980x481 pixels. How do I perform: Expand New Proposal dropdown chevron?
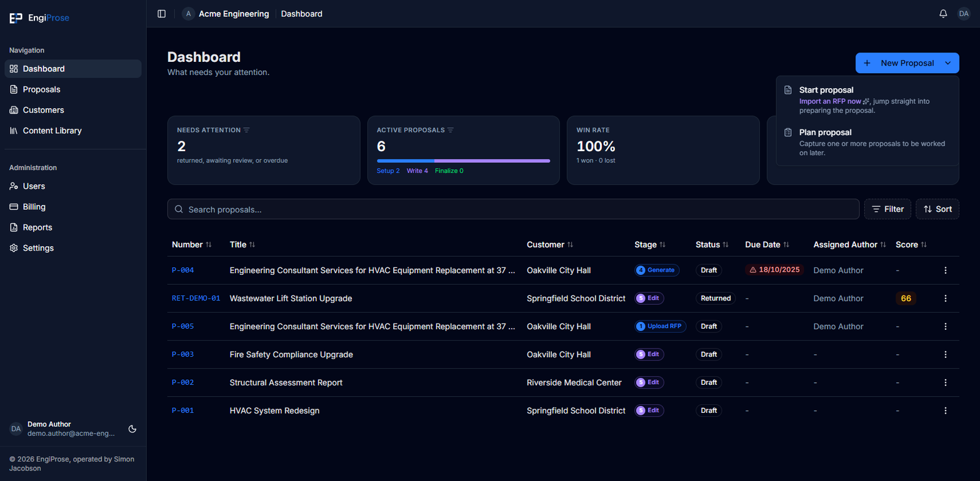(x=948, y=63)
